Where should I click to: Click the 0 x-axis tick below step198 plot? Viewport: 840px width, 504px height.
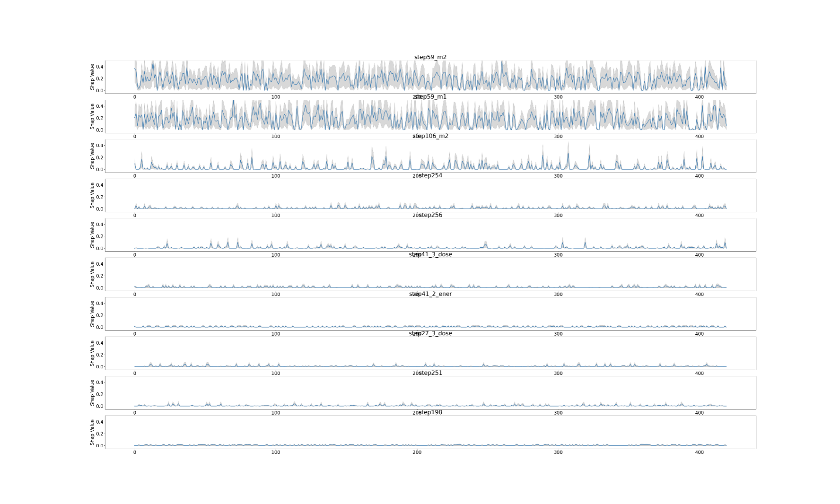pyautogui.click(x=134, y=452)
